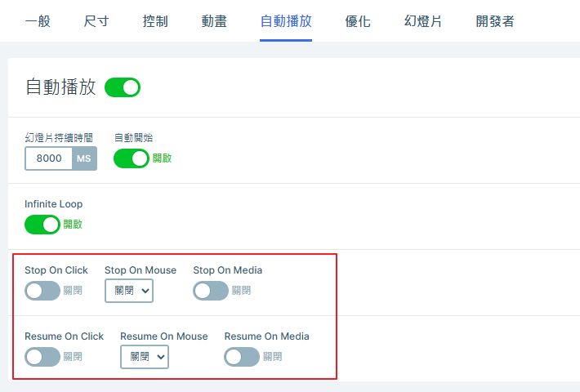Switch to the 幻燈片 tab
Screen dimensions: 580x392
(423, 21)
